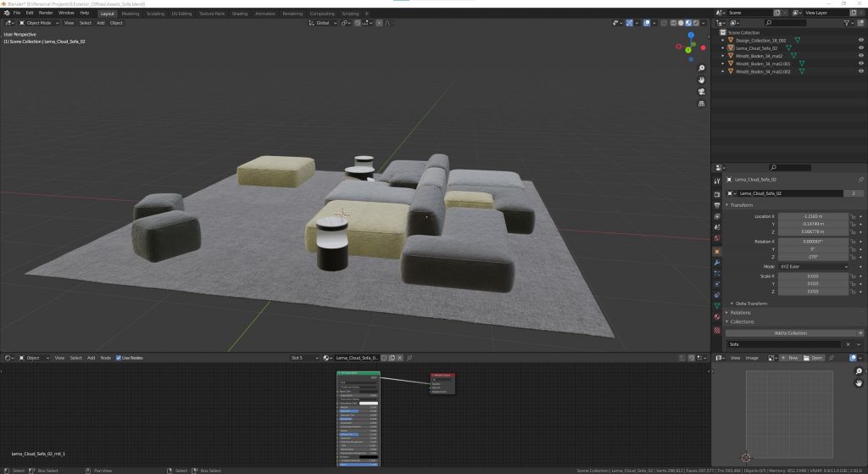Open the Texture properties tab
This screenshot has height=474, width=868.
pyautogui.click(x=717, y=330)
